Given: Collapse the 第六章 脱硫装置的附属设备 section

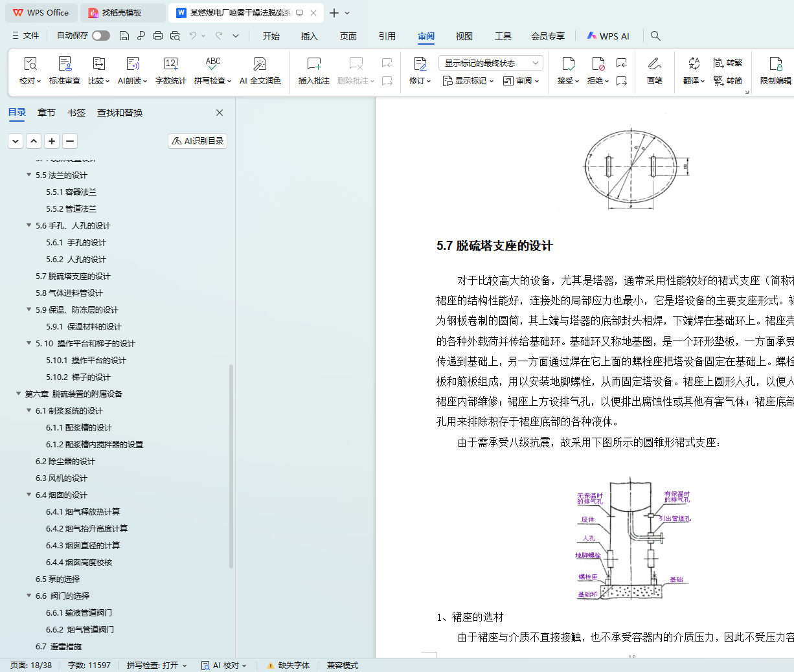Looking at the screenshot, I should tap(19, 394).
